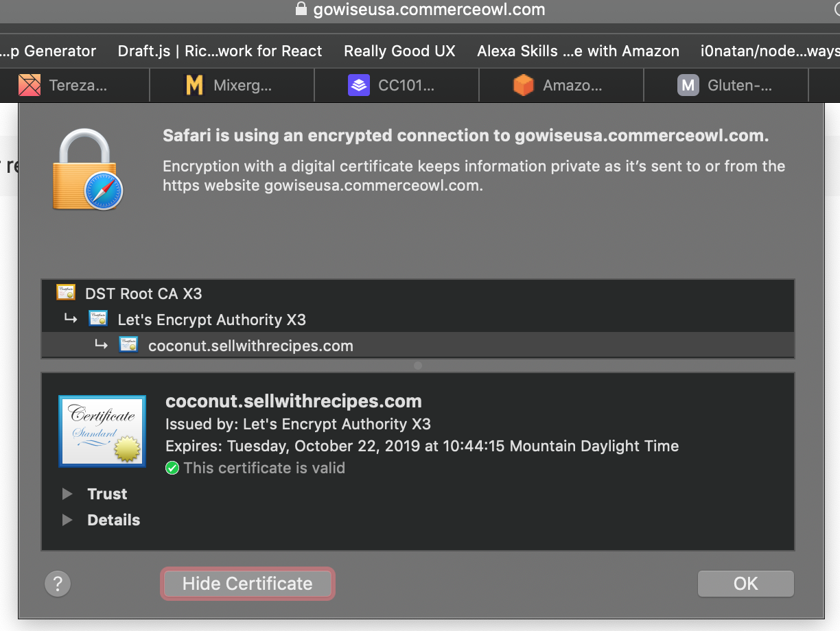
Task: Click the split divider handle between panes
Action: (x=417, y=366)
